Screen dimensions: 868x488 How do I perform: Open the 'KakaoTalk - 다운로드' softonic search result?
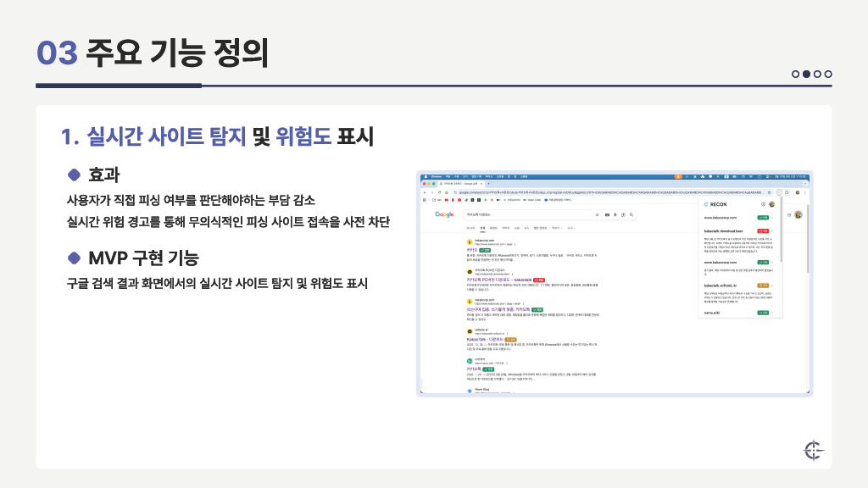click(483, 339)
